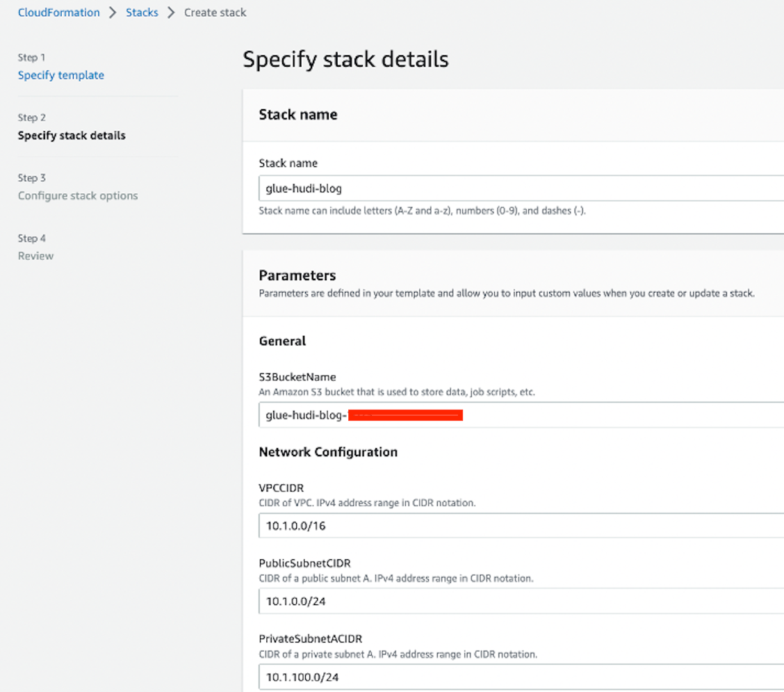
Task: Click the Network Configuration heading
Action: [328, 452]
